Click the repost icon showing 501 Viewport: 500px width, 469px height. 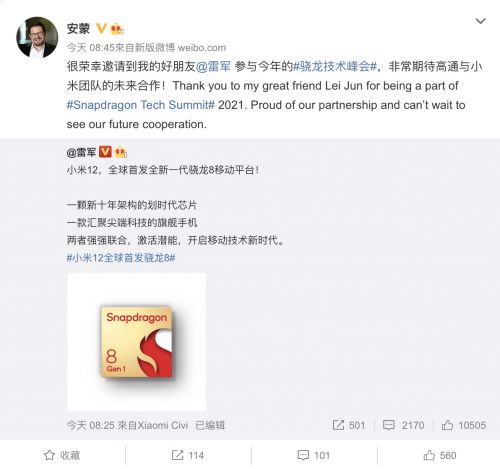point(338,425)
